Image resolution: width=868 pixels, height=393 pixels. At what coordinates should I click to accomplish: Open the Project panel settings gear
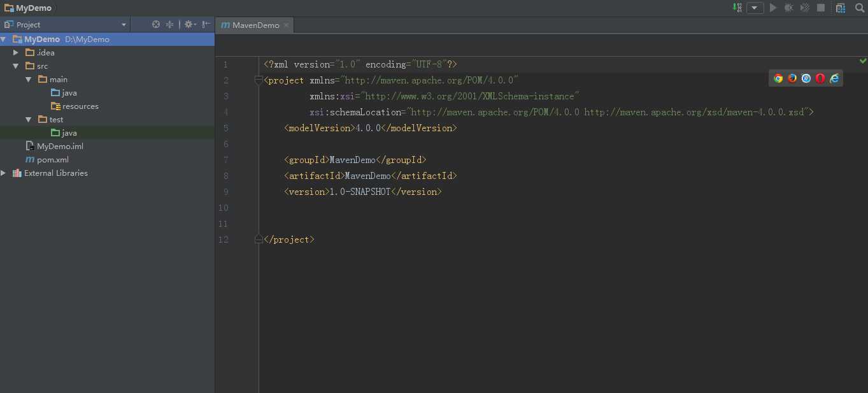[190, 24]
